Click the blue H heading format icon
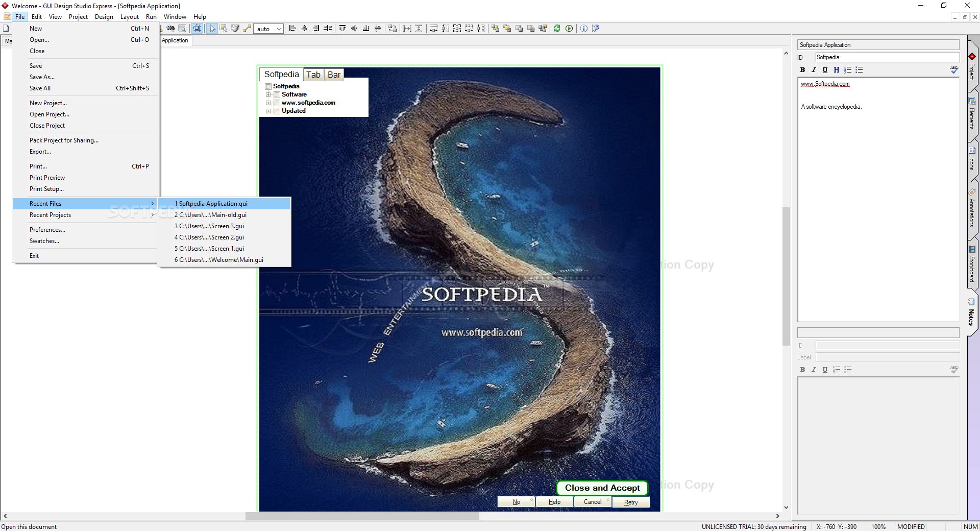This screenshot has height=531, width=980. click(x=836, y=70)
